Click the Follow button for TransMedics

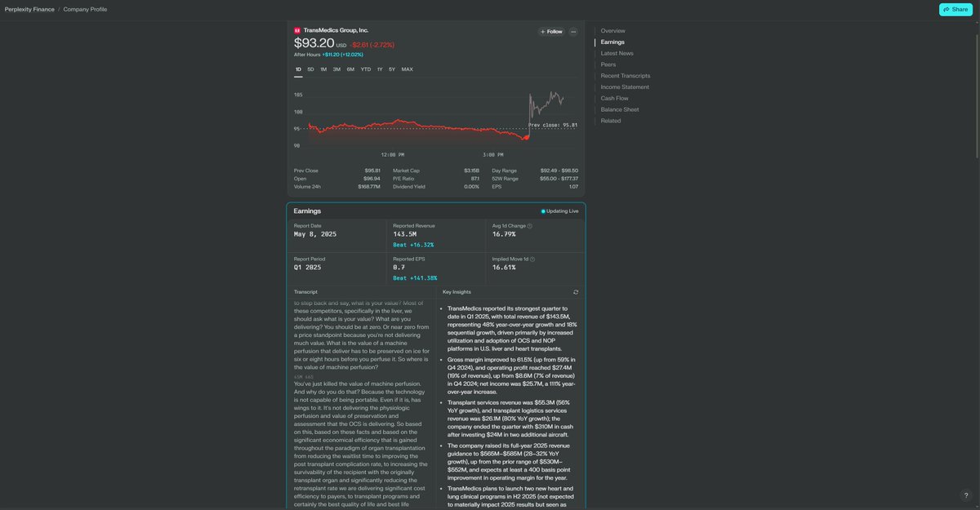tap(551, 31)
